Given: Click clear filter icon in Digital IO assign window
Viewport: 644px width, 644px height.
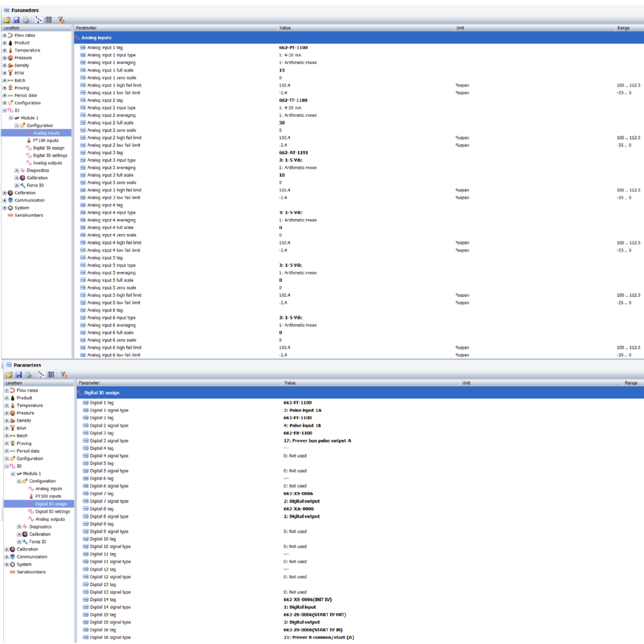Looking at the screenshot, I should 63,375.
